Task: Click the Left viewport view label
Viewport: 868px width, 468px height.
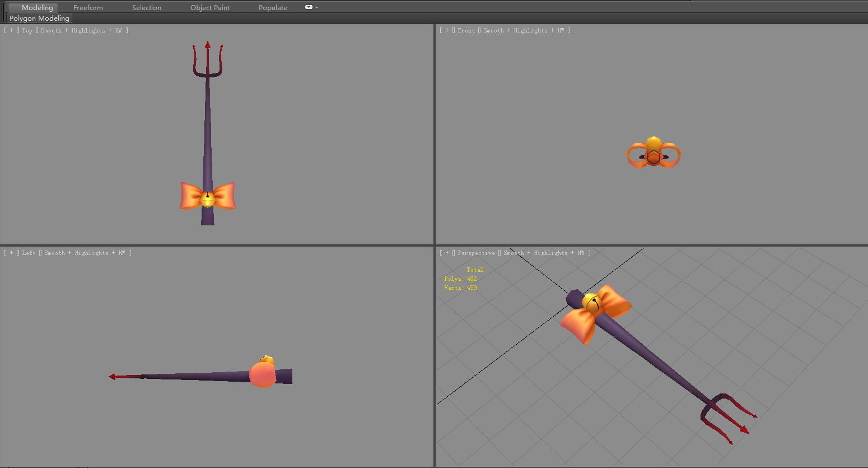Action: [x=29, y=253]
